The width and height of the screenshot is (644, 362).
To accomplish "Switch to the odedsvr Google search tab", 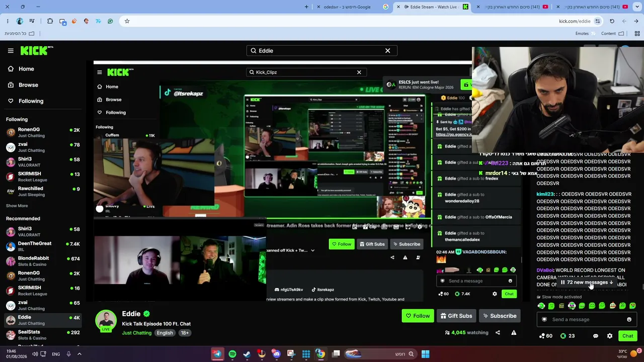I will (x=352, y=7).
